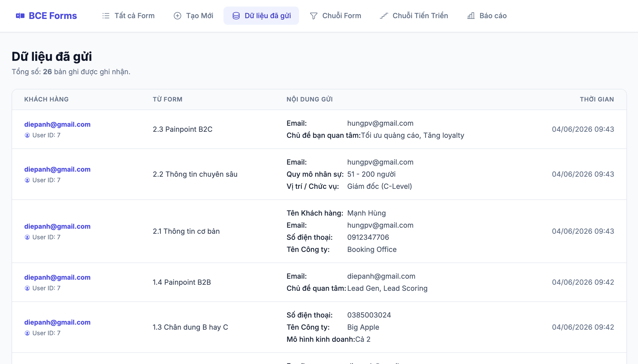Click the database icon for Dữ liệu đã gửi

pyautogui.click(x=236, y=16)
